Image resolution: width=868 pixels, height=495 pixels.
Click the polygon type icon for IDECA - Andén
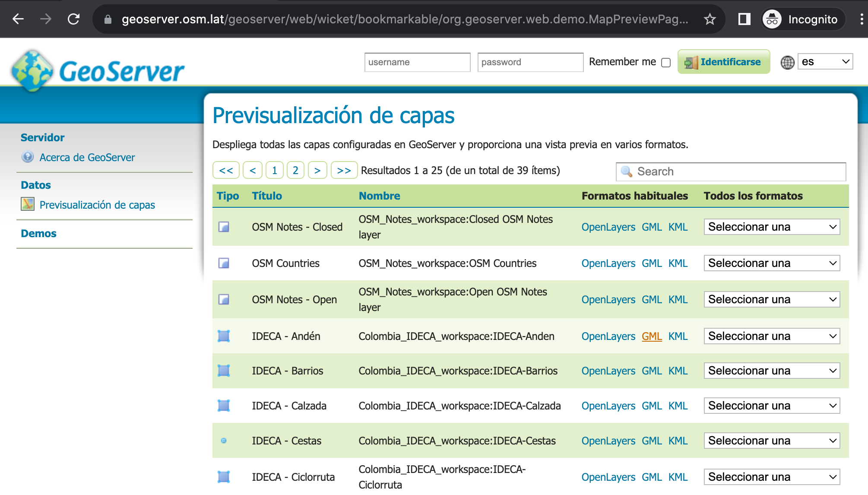coord(224,336)
